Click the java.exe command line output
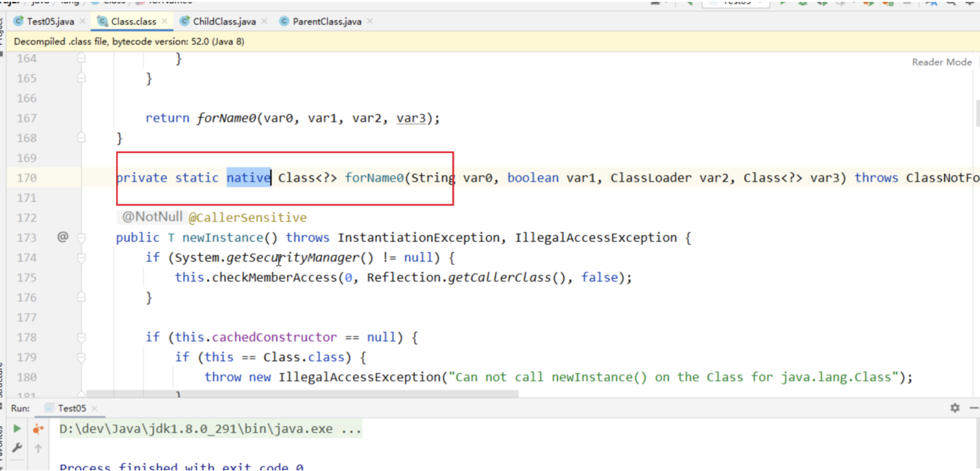The width and height of the screenshot is (980, 471). [x=210, y=429]
